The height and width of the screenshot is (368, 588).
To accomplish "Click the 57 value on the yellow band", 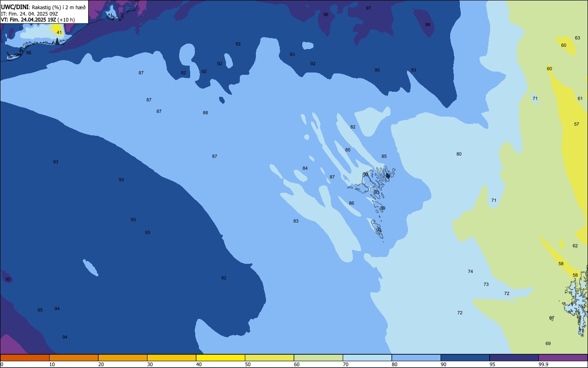I will point(577,124).
